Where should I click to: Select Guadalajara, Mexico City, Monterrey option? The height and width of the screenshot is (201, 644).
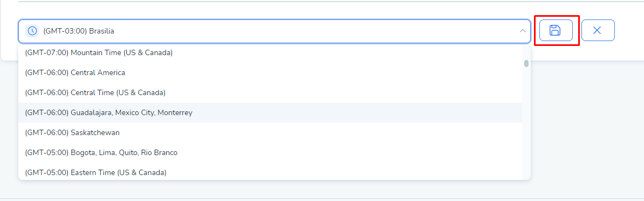pyautogui.click(x=270, y=112)
